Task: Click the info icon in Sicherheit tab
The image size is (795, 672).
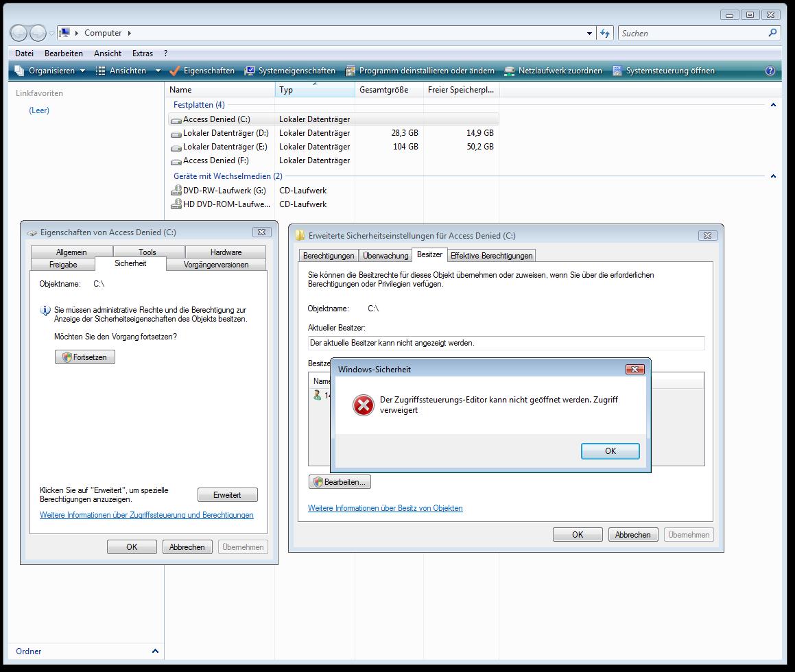Action: pos(45,311)
